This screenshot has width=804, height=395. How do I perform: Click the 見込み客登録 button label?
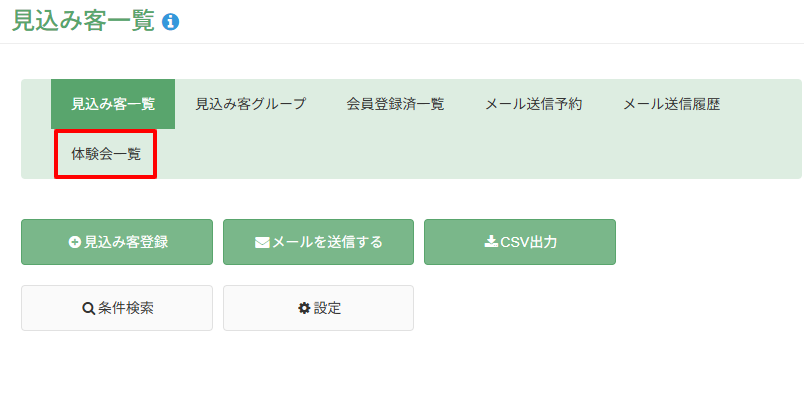coord(126,242)
